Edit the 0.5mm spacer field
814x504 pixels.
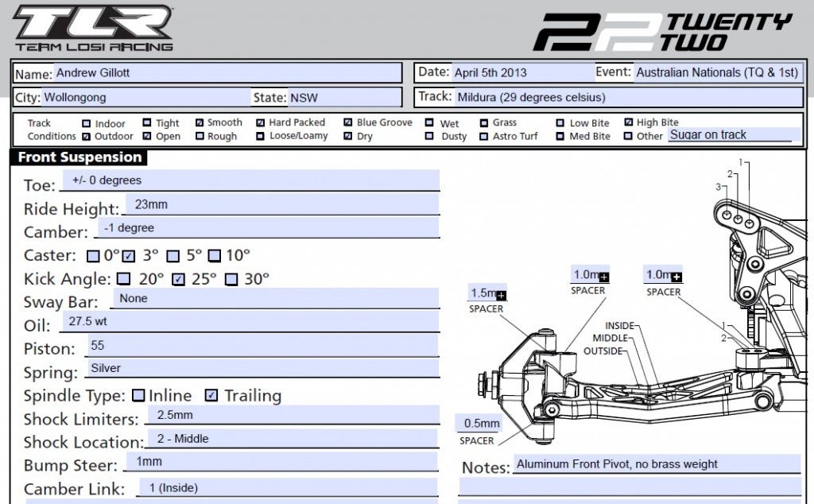point(479,423)
